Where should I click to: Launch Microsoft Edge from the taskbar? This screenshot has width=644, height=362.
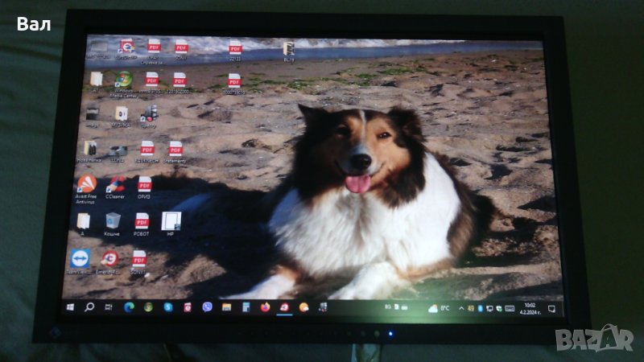pyautogui.click(x=129, y=306)
